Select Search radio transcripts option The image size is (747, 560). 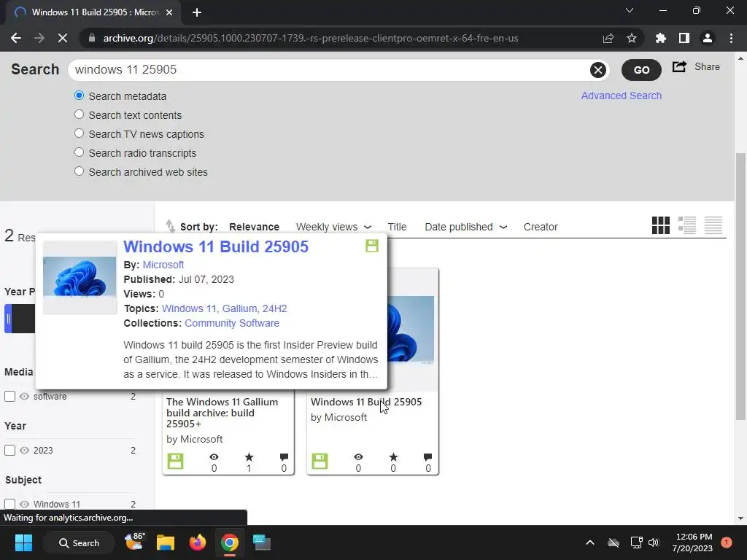(x=79, y=153)
